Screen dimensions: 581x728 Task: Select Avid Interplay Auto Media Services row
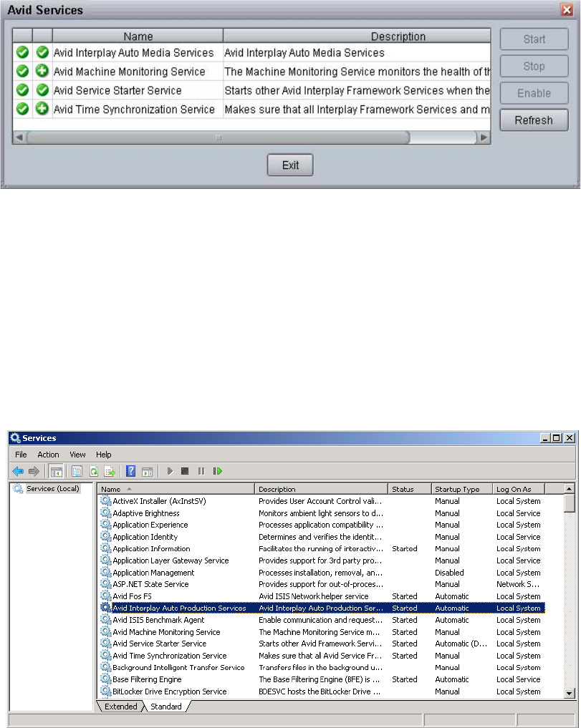coord(251,52)
